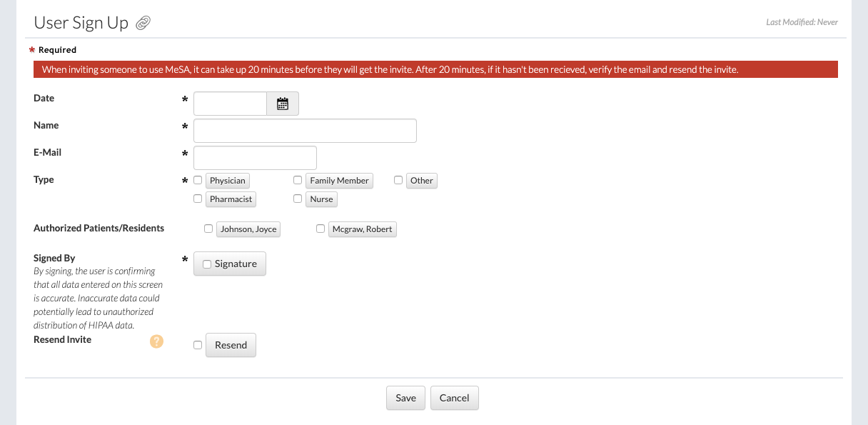Tick the Other type checkbox
Screen dimensions: 868x425
(398, 181)
